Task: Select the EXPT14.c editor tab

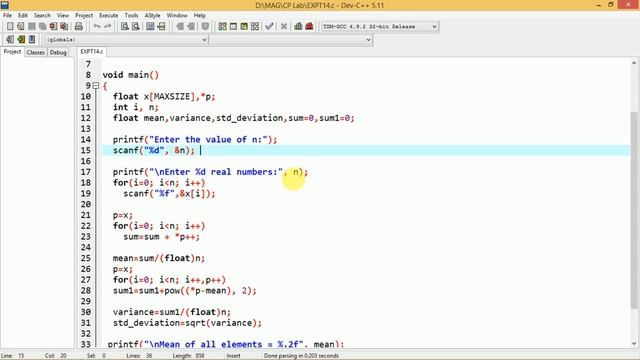Action: tap(92, 51)
